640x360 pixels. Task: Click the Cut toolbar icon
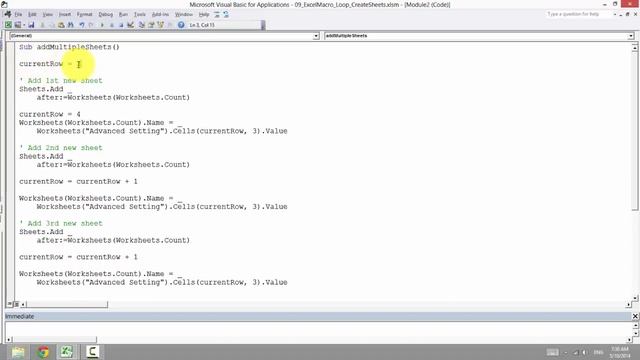pyautogui.click(x=42, y=25)
